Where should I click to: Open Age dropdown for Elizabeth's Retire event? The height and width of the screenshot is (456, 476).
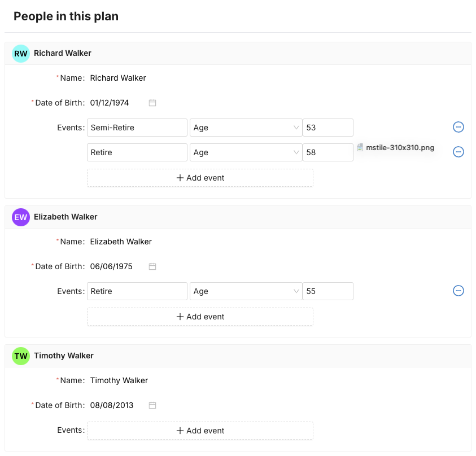pyautogui.click(x=246, y=291)
